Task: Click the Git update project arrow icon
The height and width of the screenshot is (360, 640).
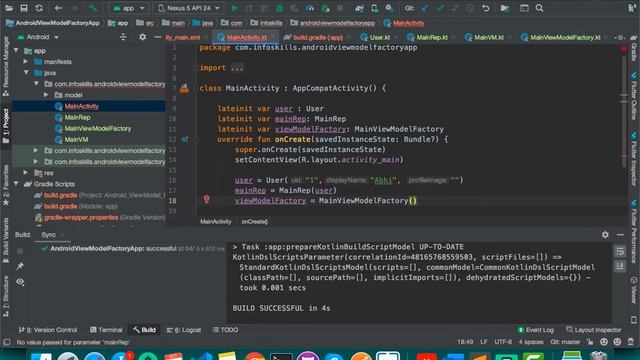Action: click(425, 8)
